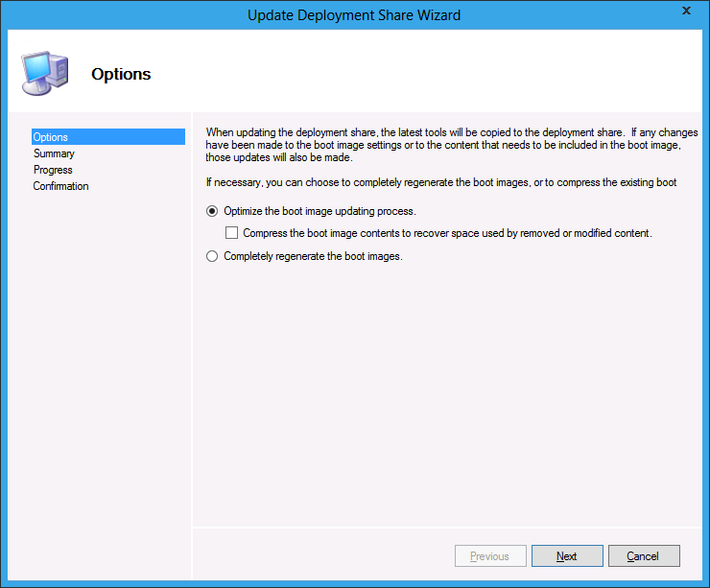
Task: Close the Update Deployment Share Wizard window
Action: pyautogui.click(x=686, y=11)
